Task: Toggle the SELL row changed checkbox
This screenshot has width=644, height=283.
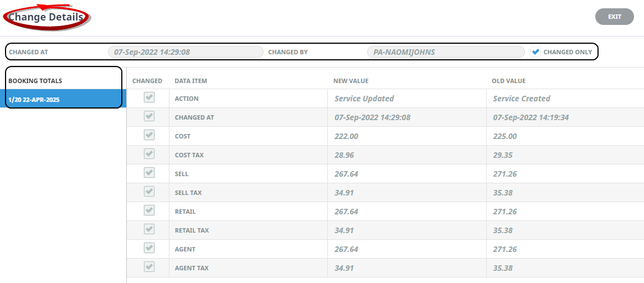Action: (x=149, y=173)
